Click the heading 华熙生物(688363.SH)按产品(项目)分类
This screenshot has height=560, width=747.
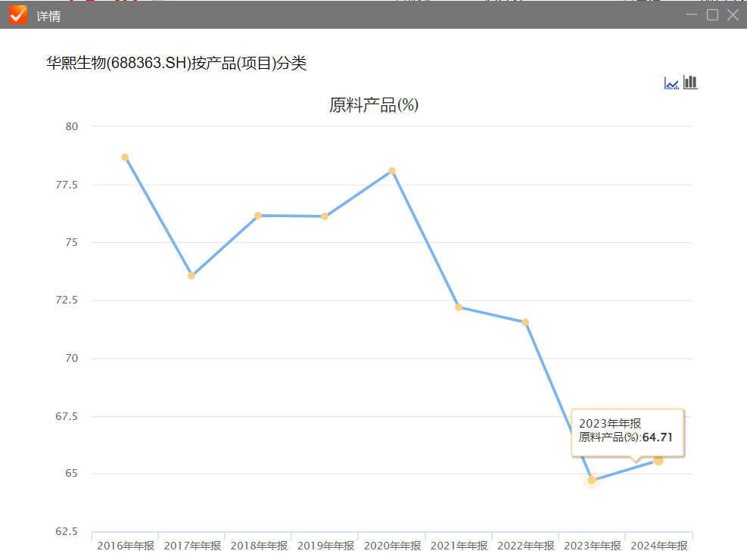(x=176, y=63)
